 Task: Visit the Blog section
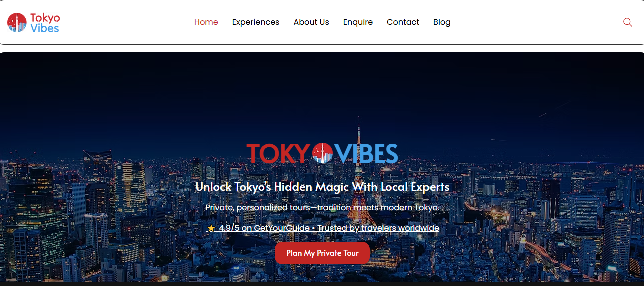[442, 22]
